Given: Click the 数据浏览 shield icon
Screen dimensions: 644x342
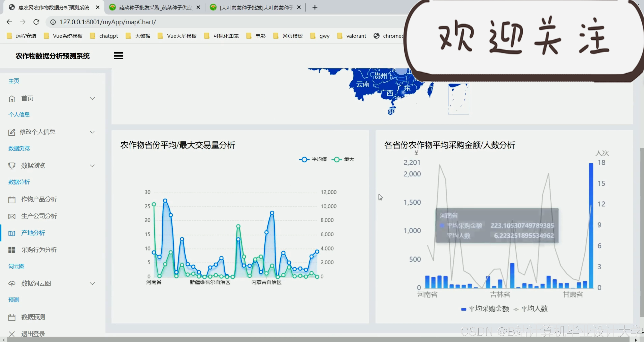Looking at the screenshot, I should pyautogui.click(x=12, y=166).
